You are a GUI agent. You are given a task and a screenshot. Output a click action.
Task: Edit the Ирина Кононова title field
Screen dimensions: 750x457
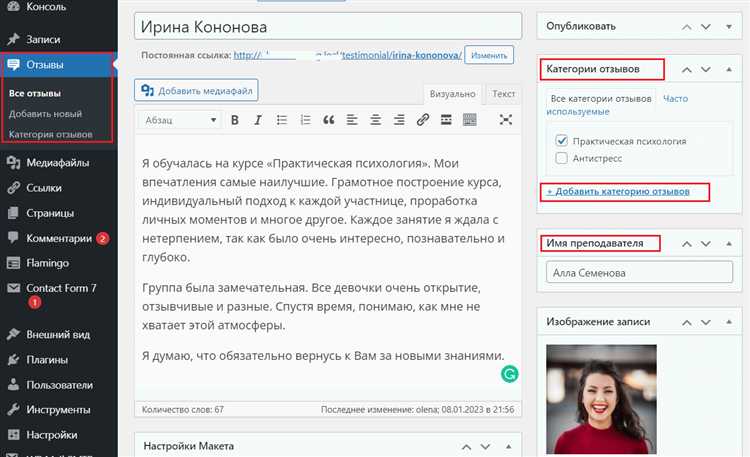(x=328, y=26)
